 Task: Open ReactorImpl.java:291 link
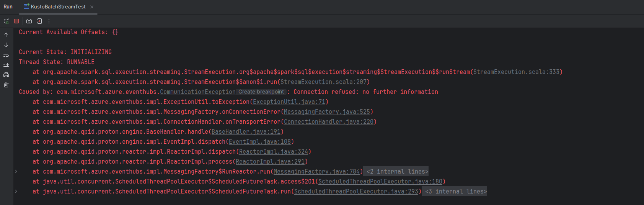(x=270, y=162)
